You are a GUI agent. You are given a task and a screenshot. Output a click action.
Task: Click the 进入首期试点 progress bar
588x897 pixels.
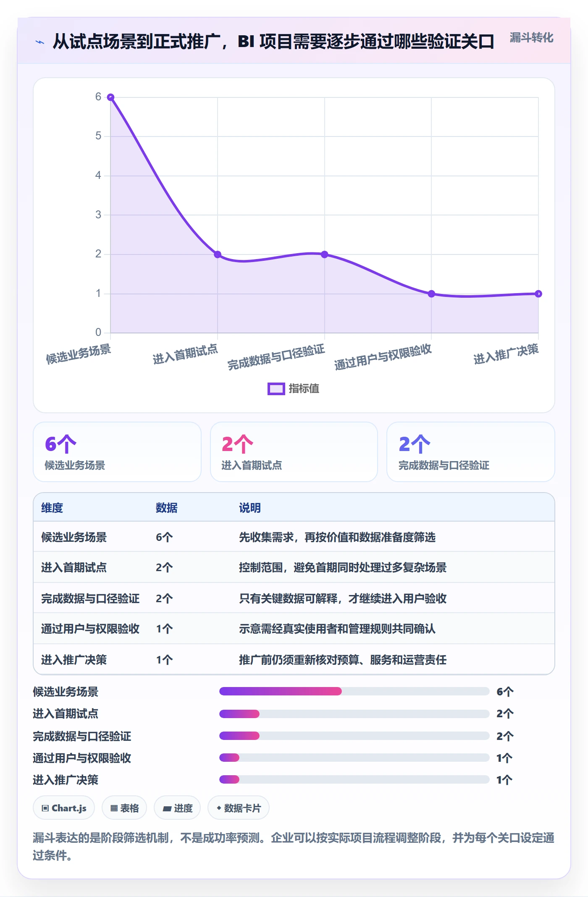point(354,713)
